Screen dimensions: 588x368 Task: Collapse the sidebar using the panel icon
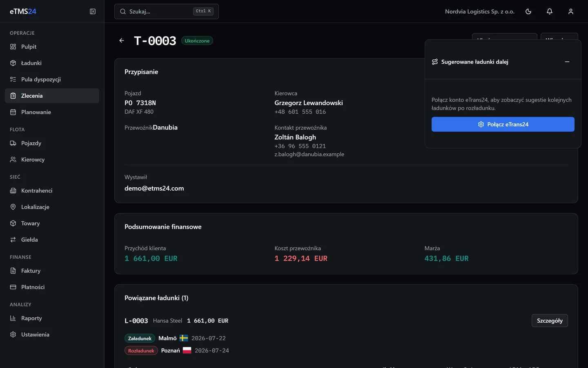click(x=93, y=11)
